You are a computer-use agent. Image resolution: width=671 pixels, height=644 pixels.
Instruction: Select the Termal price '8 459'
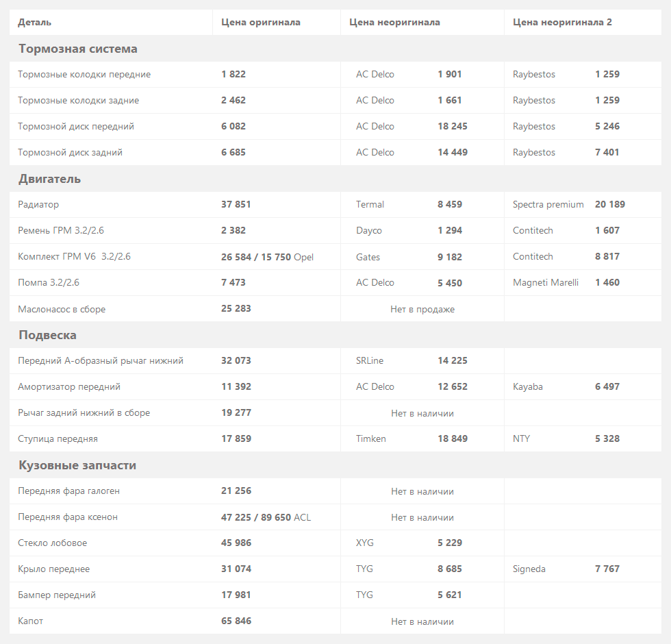(450, 204)
